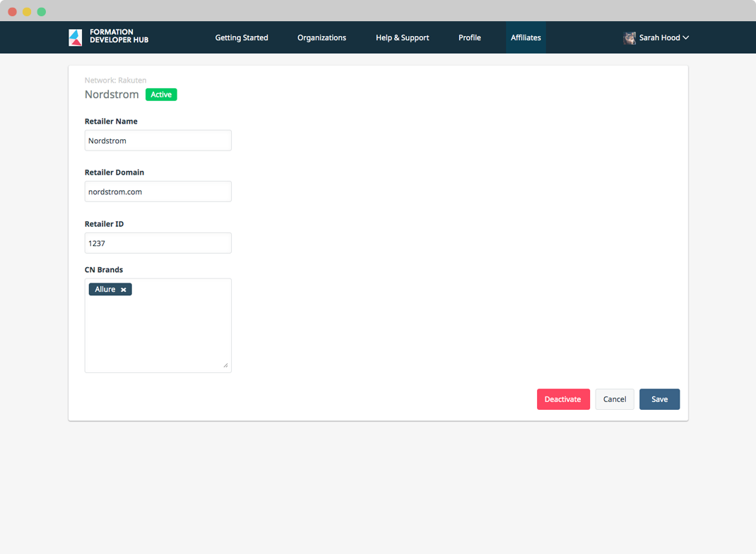Click the Deactivate button
This screenshot has height=554, width=756.
[563, 399]
